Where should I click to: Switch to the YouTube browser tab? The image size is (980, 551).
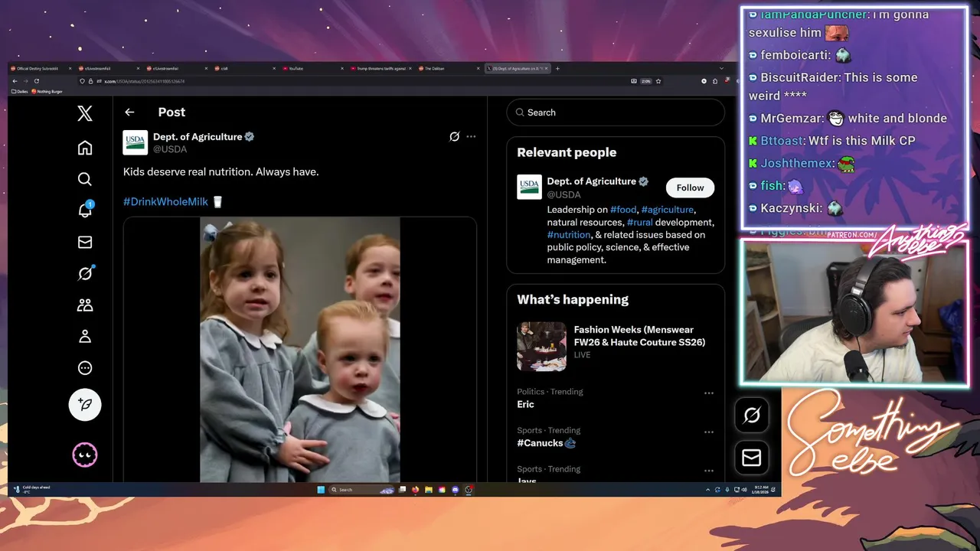tap(312, 68)
